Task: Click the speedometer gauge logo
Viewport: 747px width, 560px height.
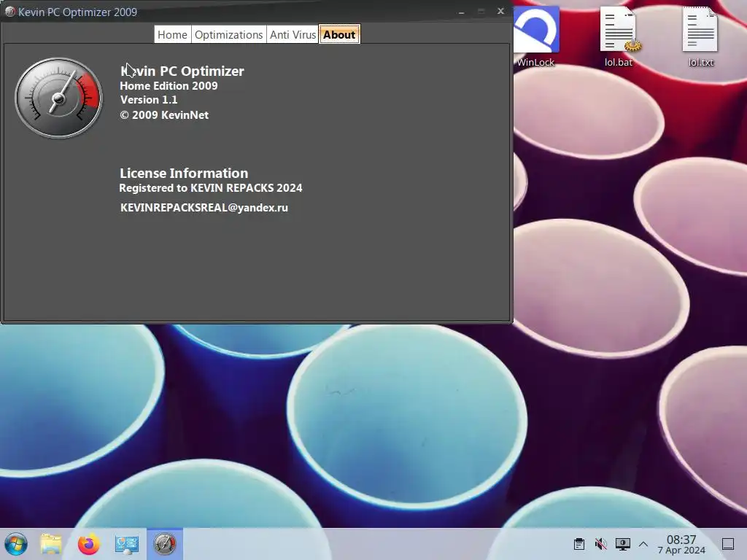Action: pos(58,98)
